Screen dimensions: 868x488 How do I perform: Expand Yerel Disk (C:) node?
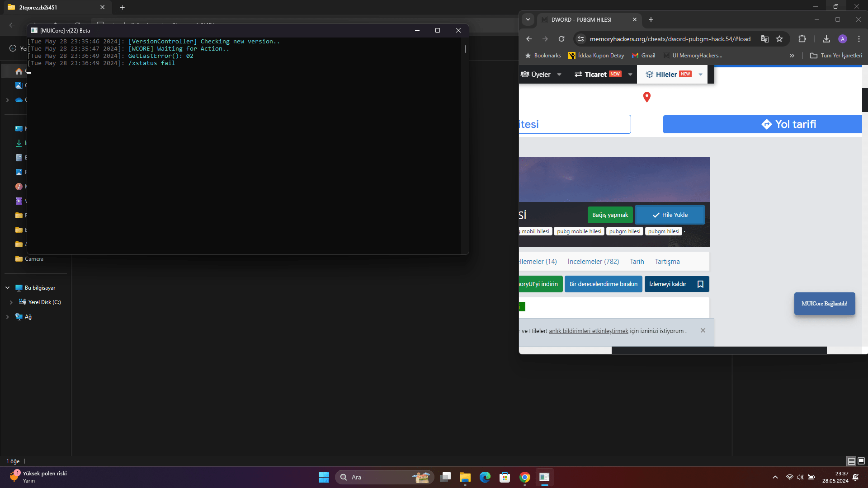click(x=11, y=302)
